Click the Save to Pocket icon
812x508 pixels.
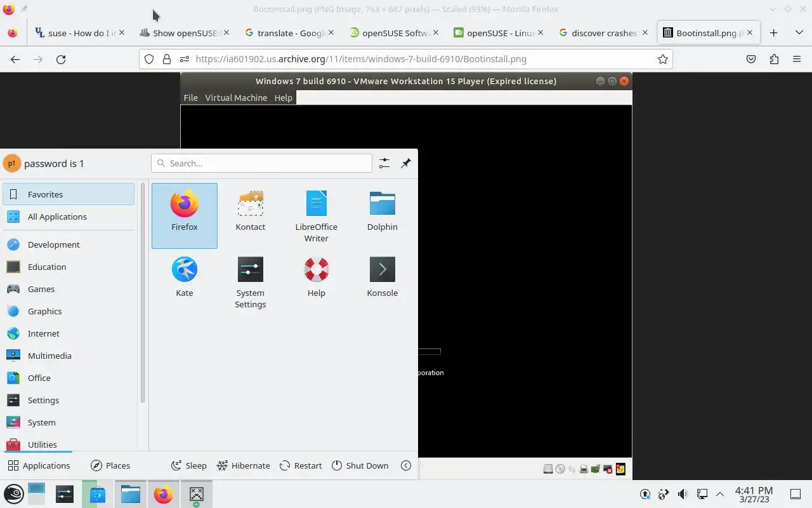point(751,59)
